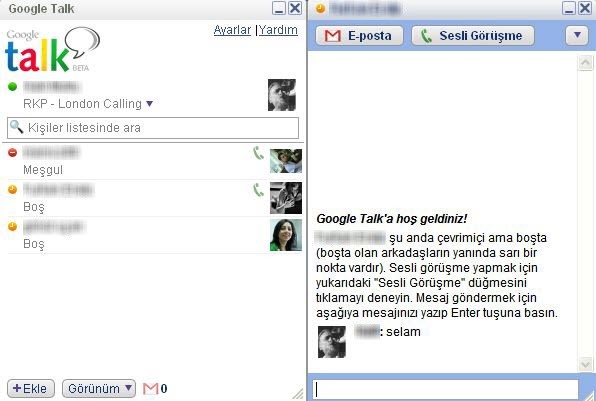
Task: Click idle status icon in chat title bar
Action: point(320,8)
